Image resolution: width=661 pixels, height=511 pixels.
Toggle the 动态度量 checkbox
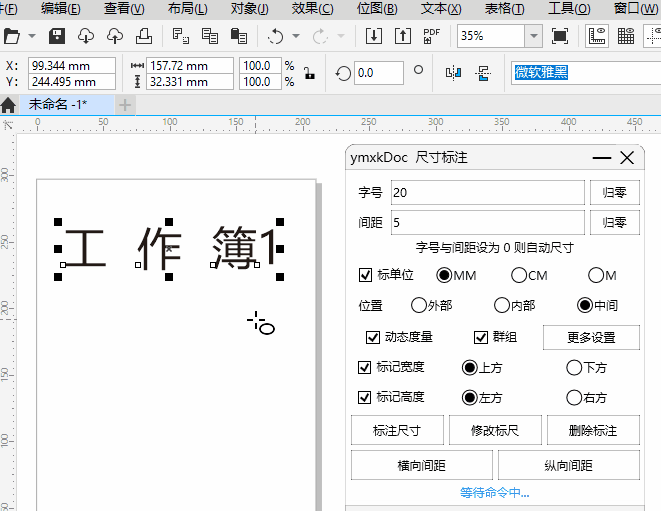tap(374, 337)
